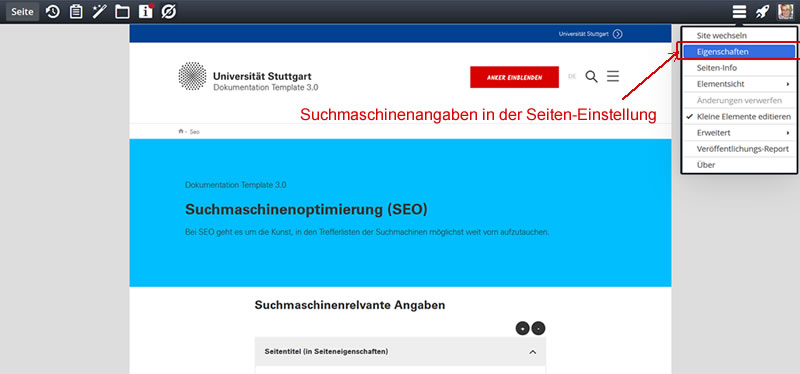Screen dimensions: 800x374
Task: Expand all accordions with plus button
Action: point(522,329)
